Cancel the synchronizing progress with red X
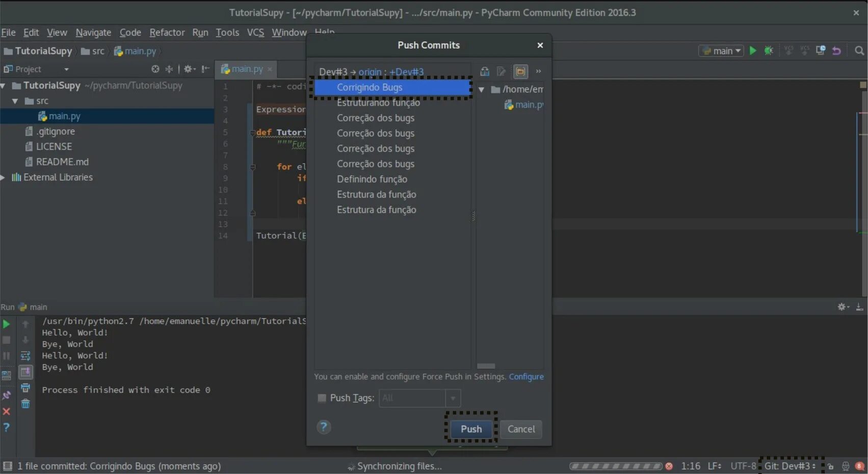This screenshot has width=868, height=474. tap(669, 466)
